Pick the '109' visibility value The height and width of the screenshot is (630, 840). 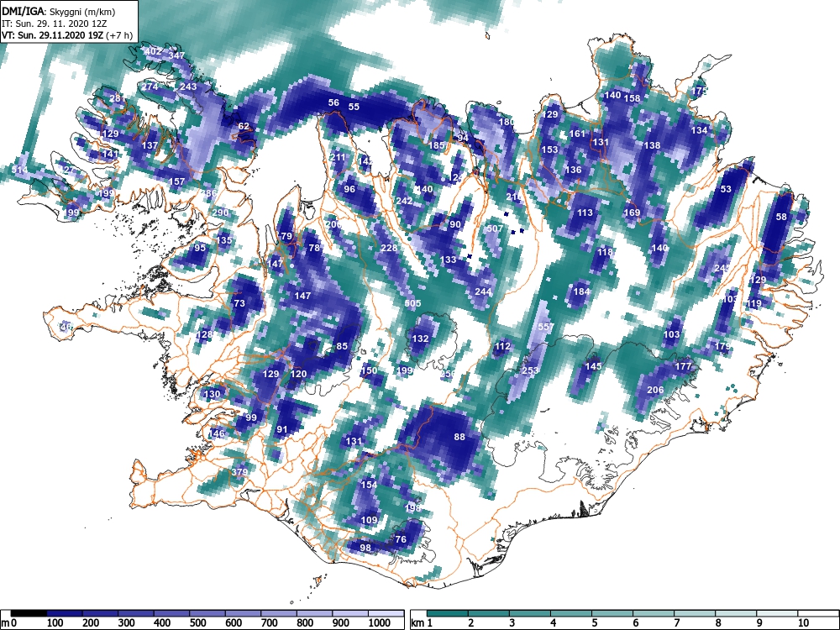tap(369, 520)
